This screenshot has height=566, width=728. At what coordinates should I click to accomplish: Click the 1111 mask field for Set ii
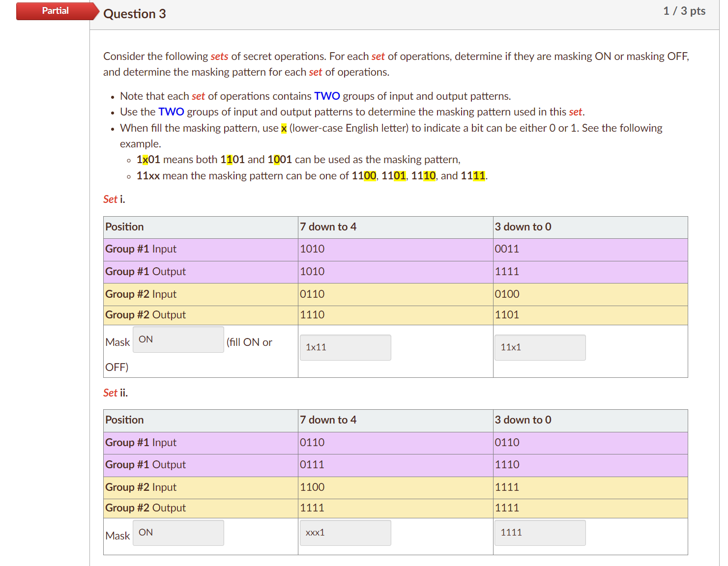(540, 533)
